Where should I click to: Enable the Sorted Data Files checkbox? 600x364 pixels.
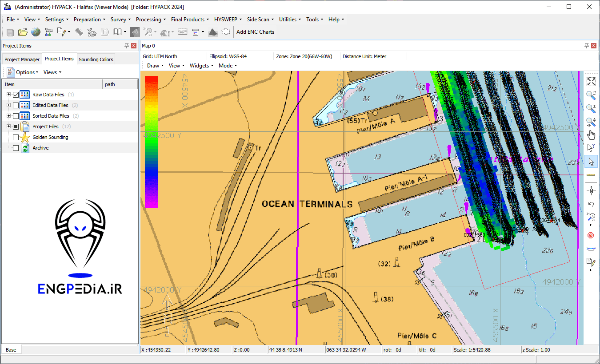pos(16,116)
